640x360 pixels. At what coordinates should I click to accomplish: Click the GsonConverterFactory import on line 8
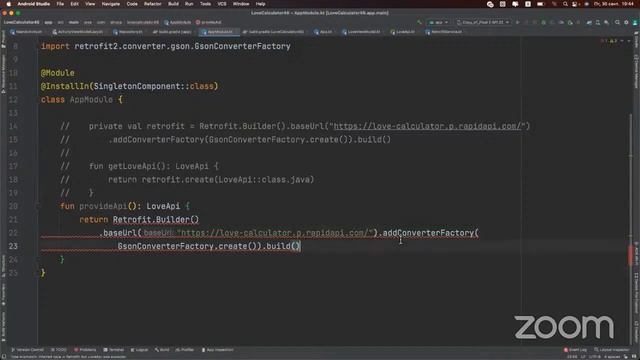click(x=242, y=47)
